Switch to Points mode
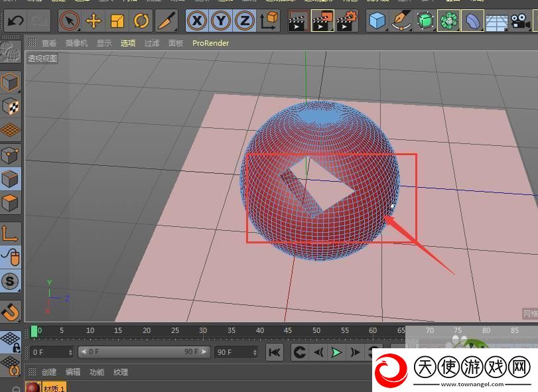 (10, 156)
